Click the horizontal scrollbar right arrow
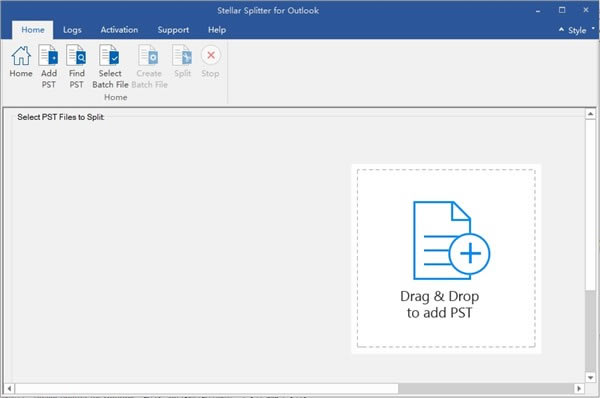Screen dimensions: 600x398 click(x=579, y=388)
